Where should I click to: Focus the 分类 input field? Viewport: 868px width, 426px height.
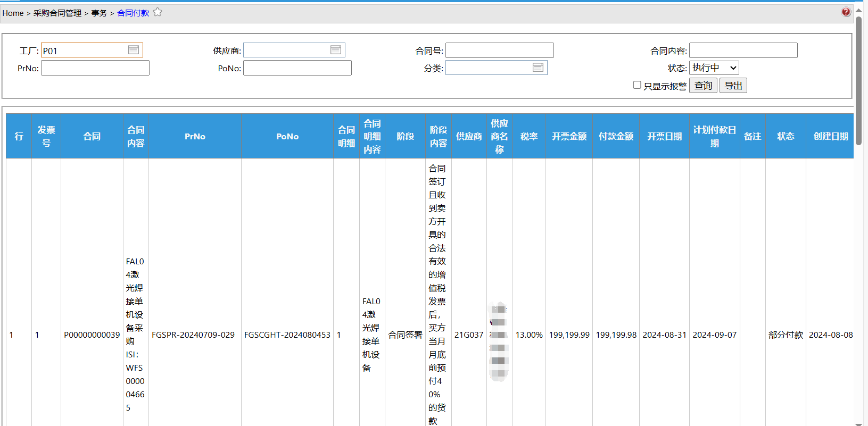point(497,68)
